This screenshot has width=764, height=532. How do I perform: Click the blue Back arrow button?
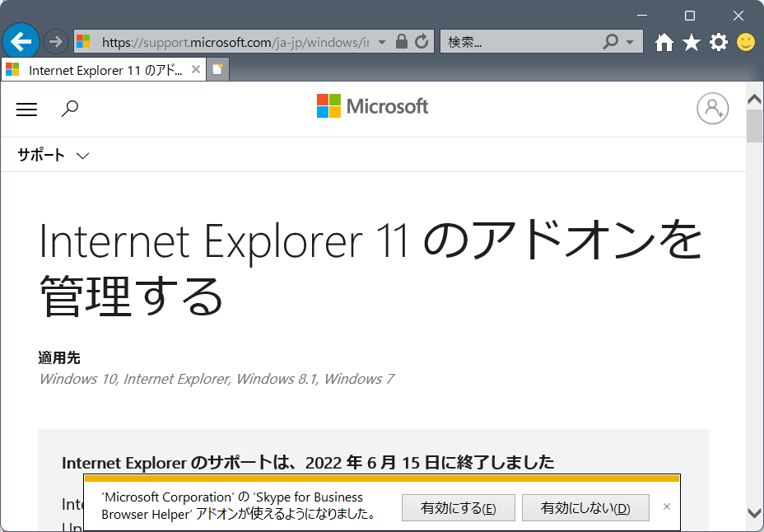21,40
